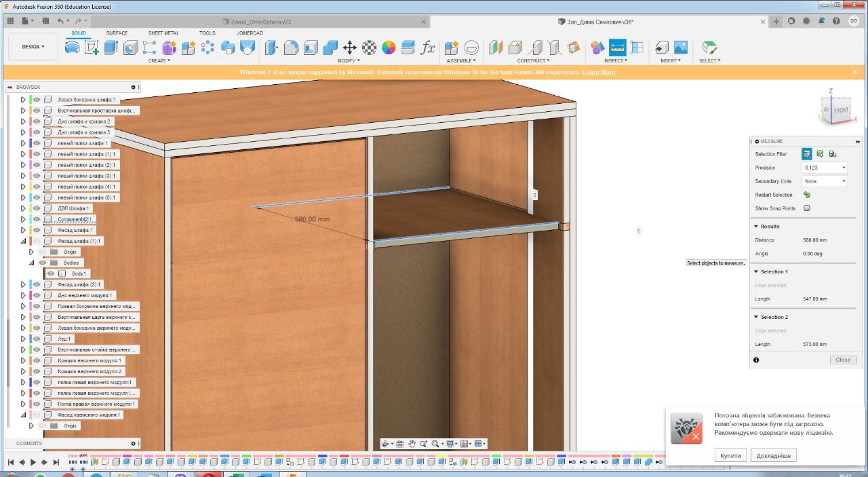Open the Physical Material tool
Screen dimensions: 868x477
(370, 47)
